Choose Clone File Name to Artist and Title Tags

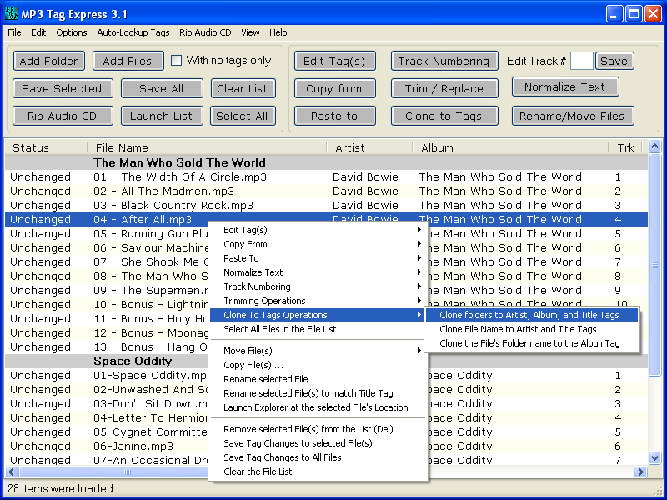[x=532, y=329]
